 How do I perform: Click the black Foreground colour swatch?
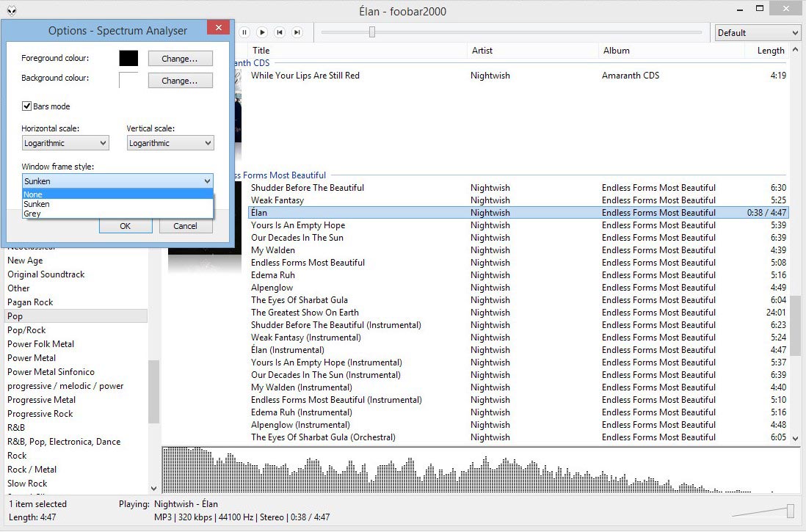(128, 58)
